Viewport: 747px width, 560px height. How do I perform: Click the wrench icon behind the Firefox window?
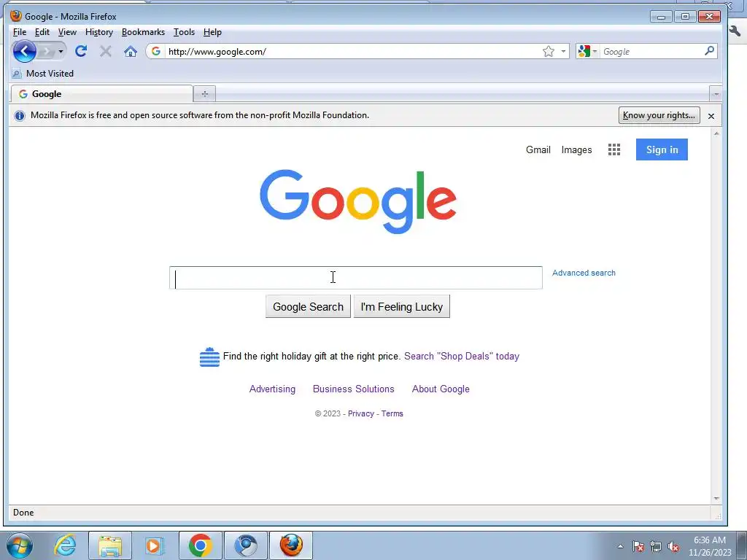(735, 31)
